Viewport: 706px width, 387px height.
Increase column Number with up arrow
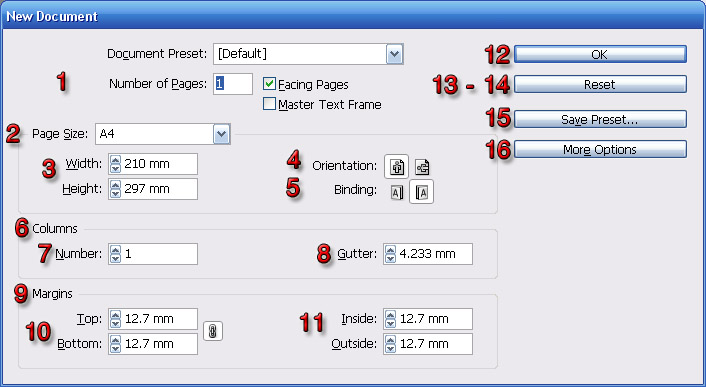115,249
